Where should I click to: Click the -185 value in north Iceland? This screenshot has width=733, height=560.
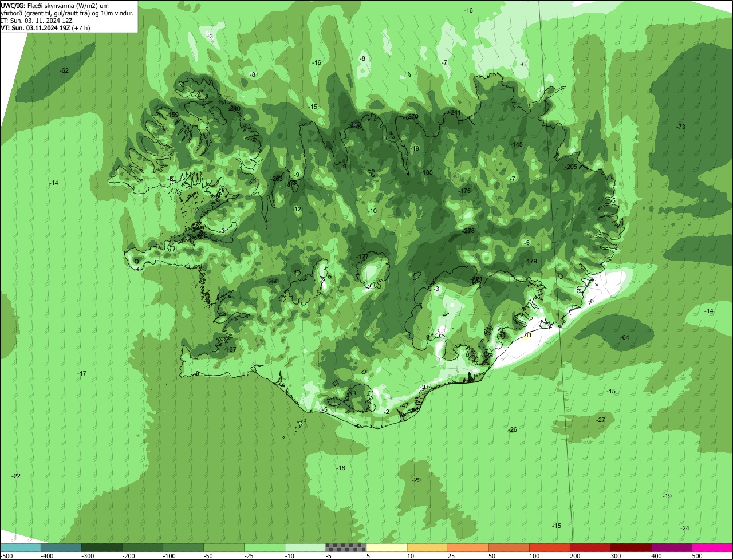427,172
